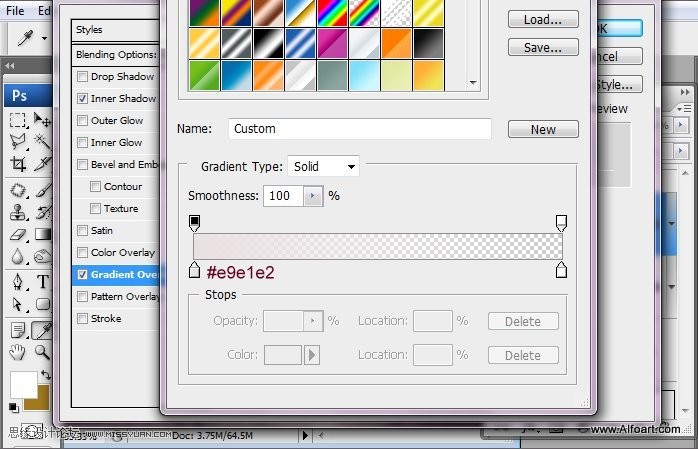Screen dimensions: 698x449
Task: Open the status bar document info arrow
Action: coord(305,435)
